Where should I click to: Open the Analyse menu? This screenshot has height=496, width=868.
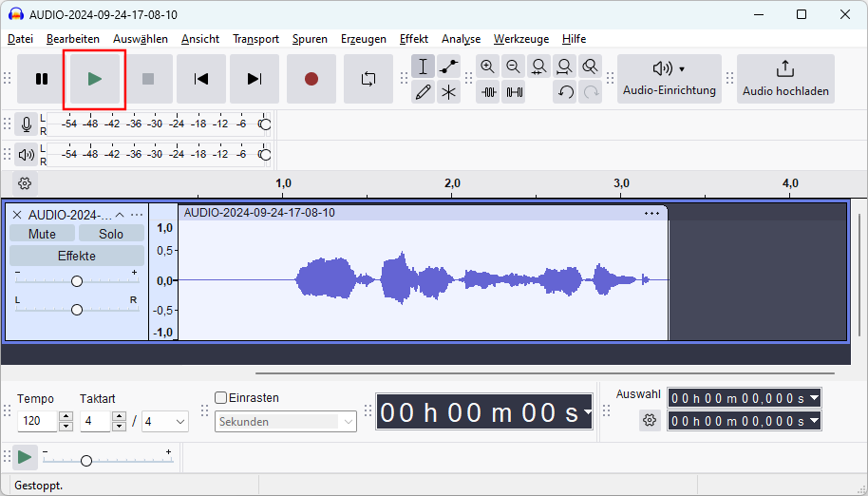[462, 39]
